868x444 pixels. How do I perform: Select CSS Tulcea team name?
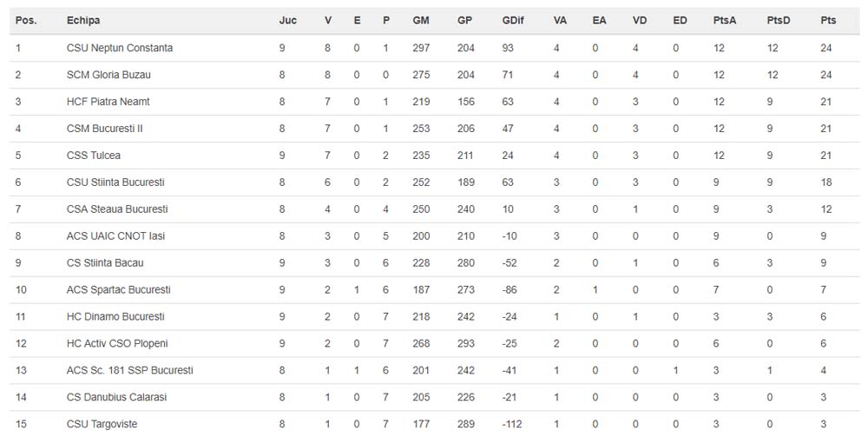tap(94, 156)
